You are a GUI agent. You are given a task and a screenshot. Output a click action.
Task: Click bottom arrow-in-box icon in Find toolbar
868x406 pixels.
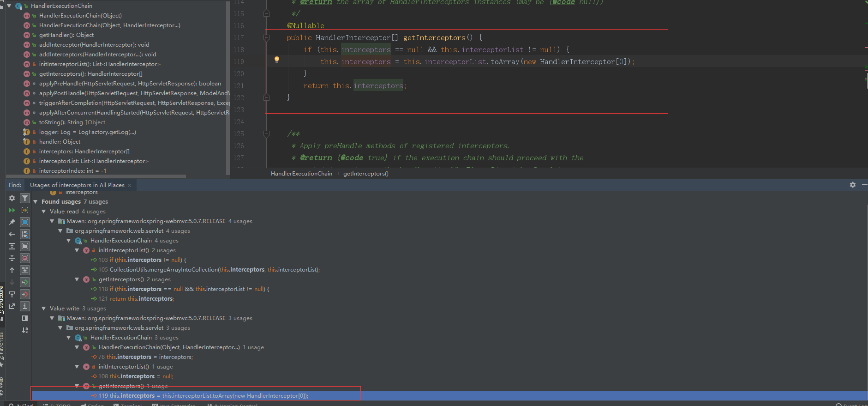(12, 306)
